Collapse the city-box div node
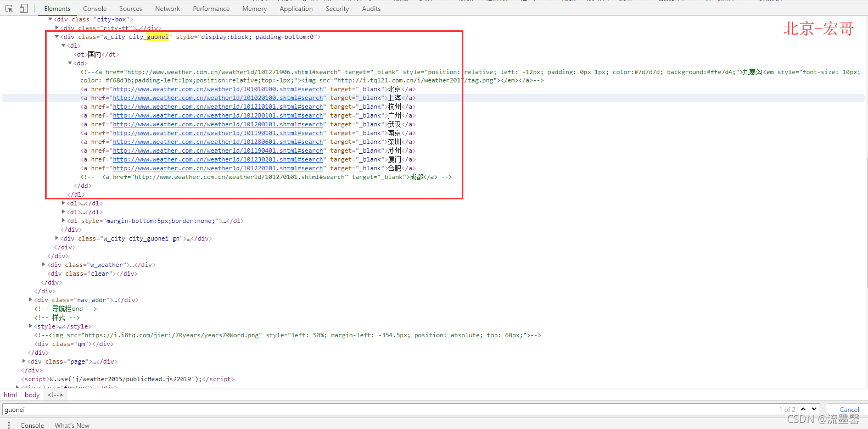 click(x=50, y=19)
